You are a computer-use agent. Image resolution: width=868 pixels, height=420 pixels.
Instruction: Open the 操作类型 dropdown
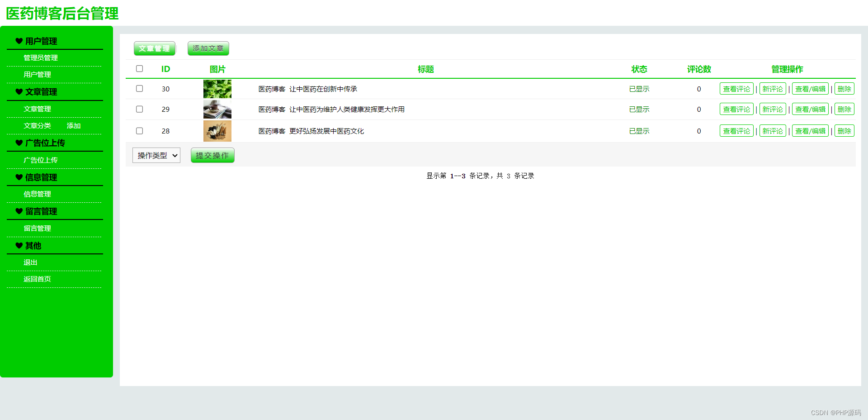pyautogui.click(x=156, y=155)
